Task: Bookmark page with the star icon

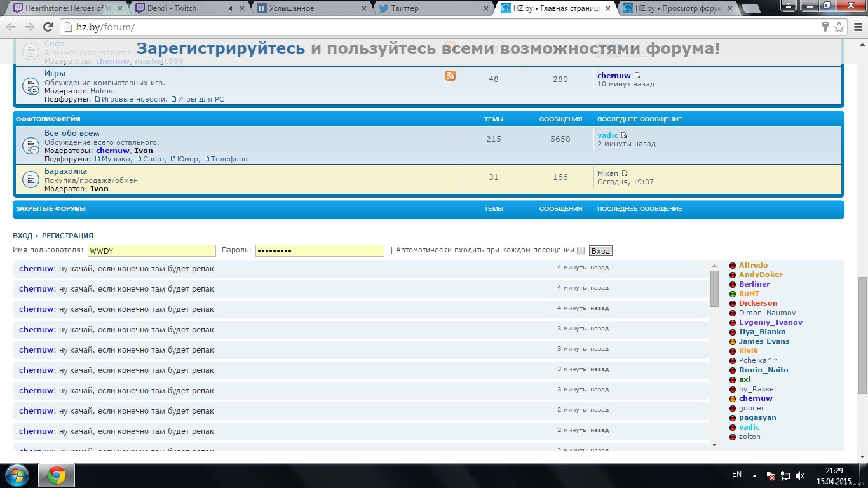Action: coord(839,27)
